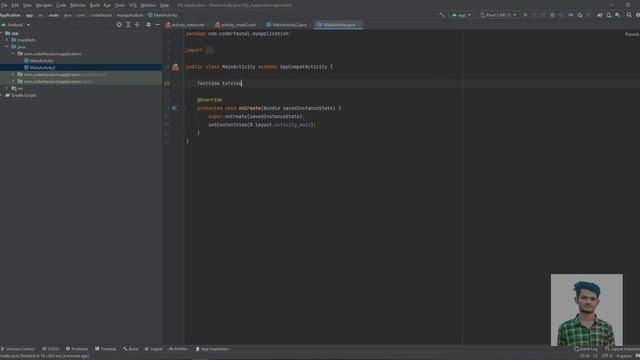Open the Tools menu
This screenshot has width=640, height=360.
pyautogui.click(x=120, y=5)
